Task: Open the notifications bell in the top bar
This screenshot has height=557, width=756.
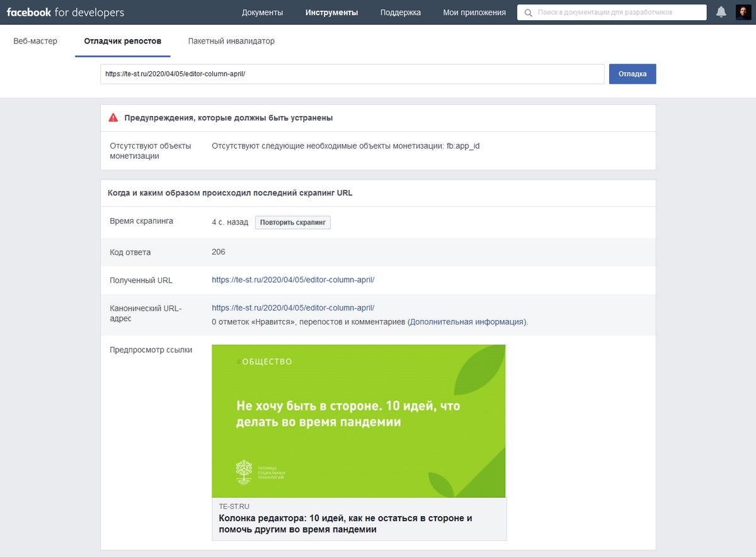Action: tap(721, 11)
